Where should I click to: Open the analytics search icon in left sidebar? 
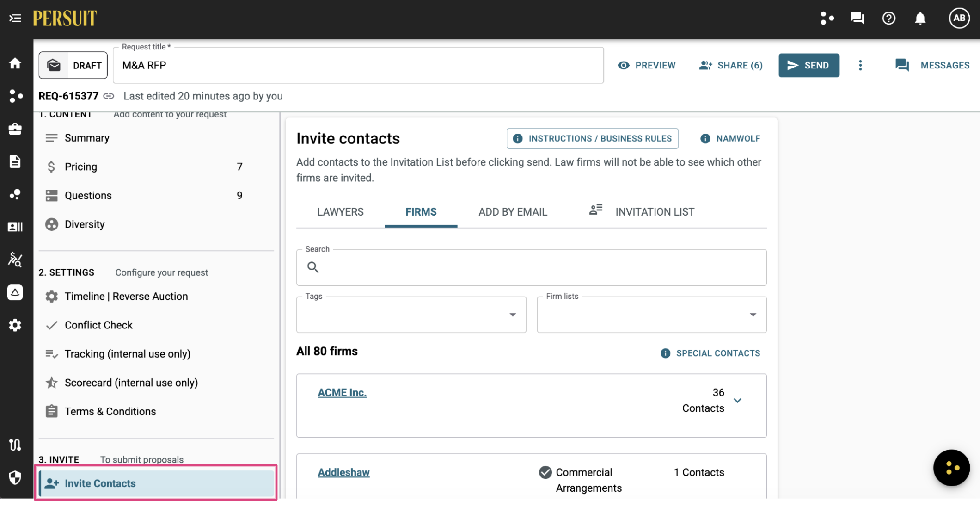coord(15,260)
